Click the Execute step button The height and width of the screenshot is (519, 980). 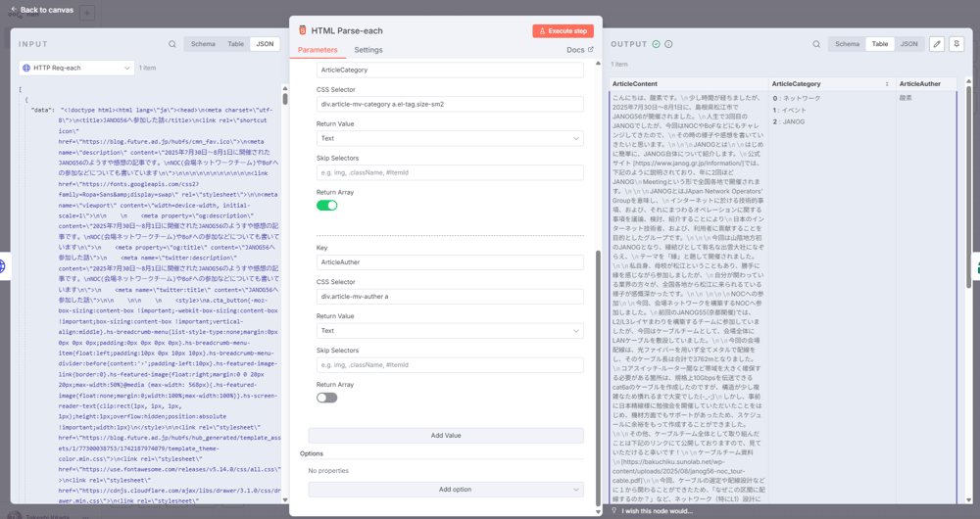point(563,30)
